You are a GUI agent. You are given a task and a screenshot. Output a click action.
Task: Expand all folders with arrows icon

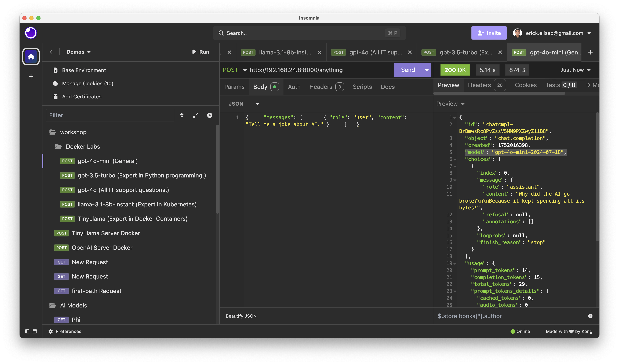(196, 115)
